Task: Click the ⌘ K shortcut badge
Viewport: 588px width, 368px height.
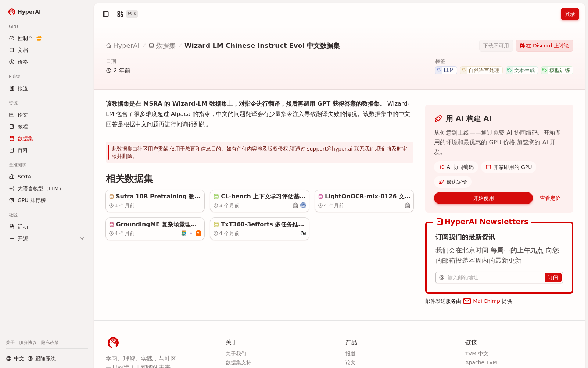Action: [x=132, y=14]
